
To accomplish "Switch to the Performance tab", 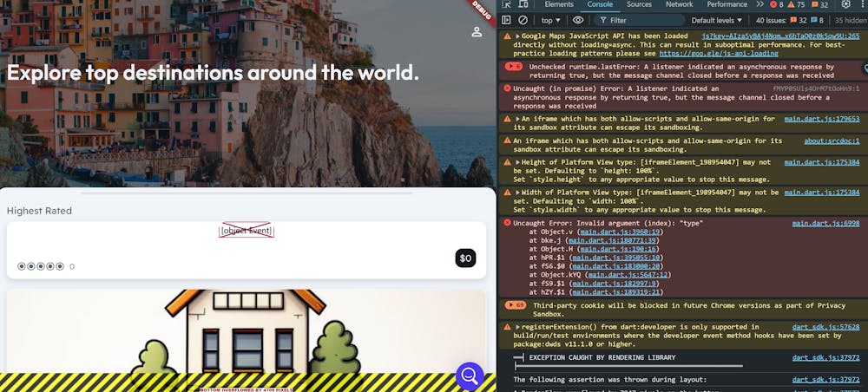I will 727,4.
